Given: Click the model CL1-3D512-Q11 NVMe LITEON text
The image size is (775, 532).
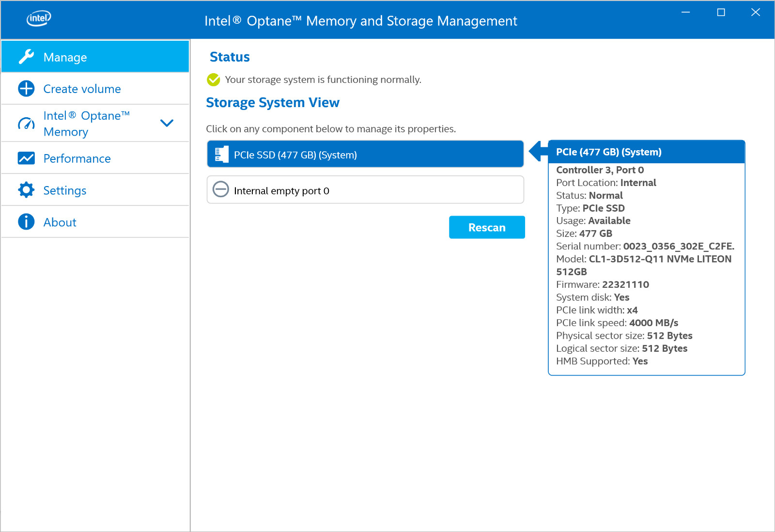Looking at the screenshot, I should (x=660, y=259).
